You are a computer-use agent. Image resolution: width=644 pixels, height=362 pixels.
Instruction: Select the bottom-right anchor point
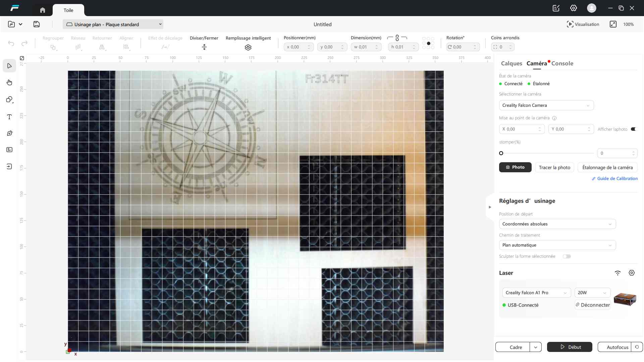[433, 48]
